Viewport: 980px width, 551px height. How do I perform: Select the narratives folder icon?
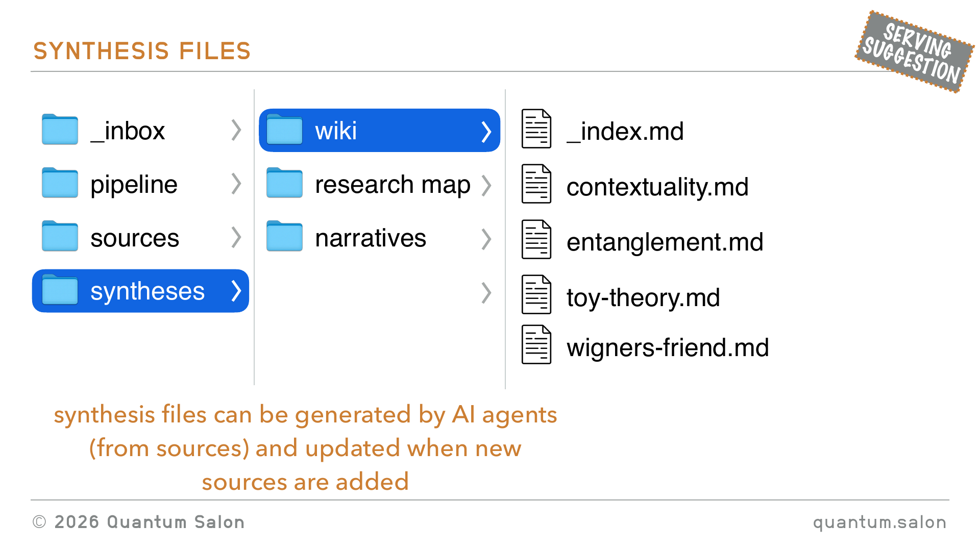coord(284,236)
